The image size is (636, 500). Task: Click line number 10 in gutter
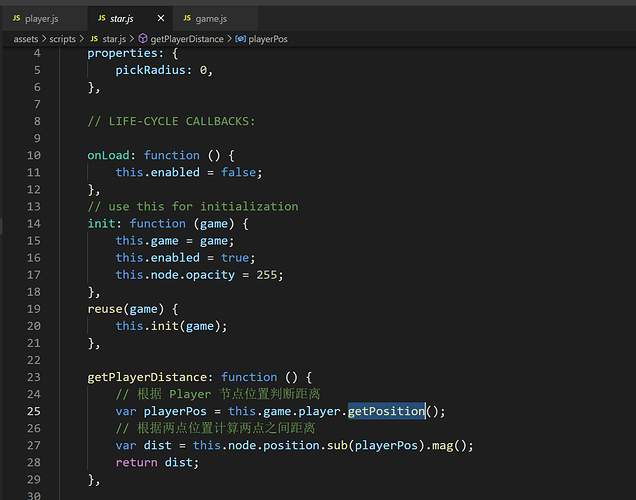coord(34,155)
